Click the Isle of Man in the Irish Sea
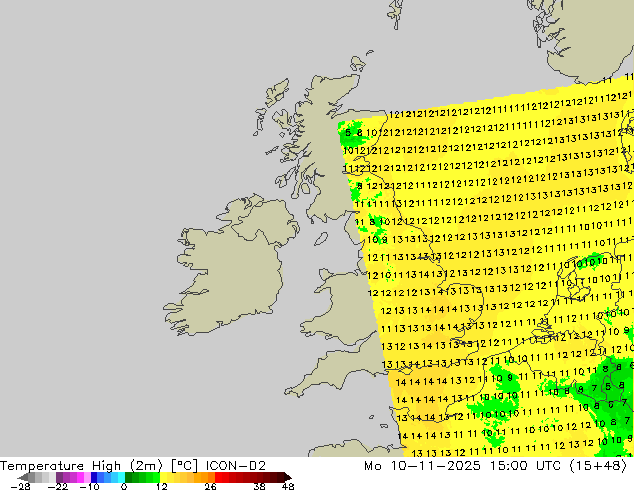This screenshot has width=634, height=490. pyautogui.click(x=321, y=239)
